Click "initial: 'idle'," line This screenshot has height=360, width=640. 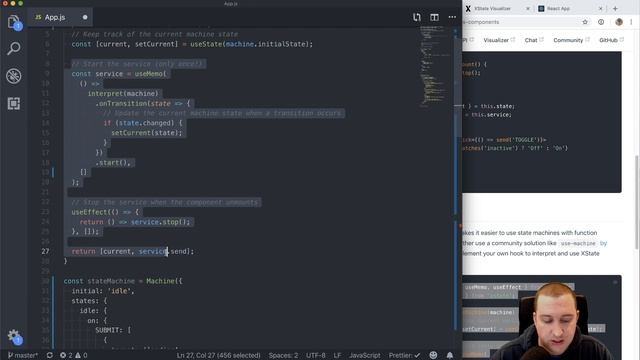click(103, 291)
